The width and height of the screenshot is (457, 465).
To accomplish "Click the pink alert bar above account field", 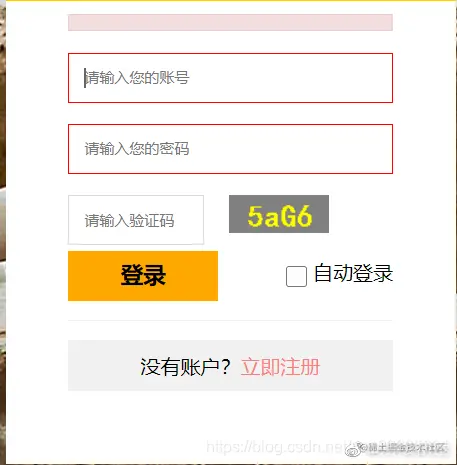I will tap(230, 22).
